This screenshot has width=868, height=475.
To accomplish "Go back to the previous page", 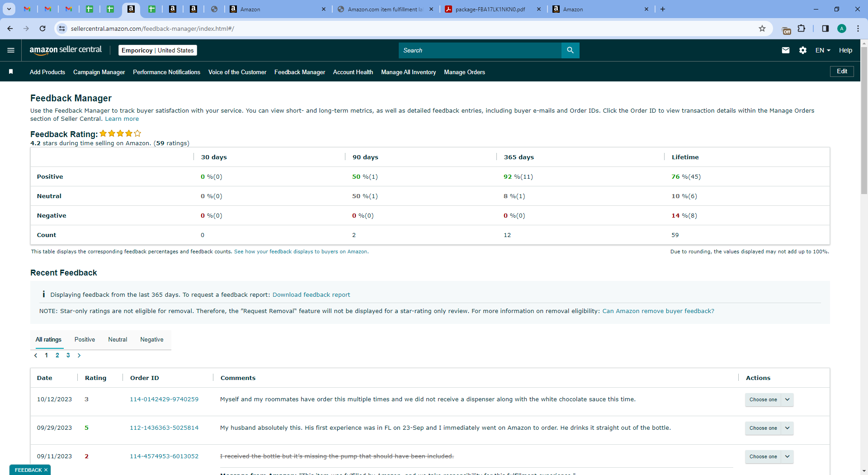I will [x=10, y=28].
